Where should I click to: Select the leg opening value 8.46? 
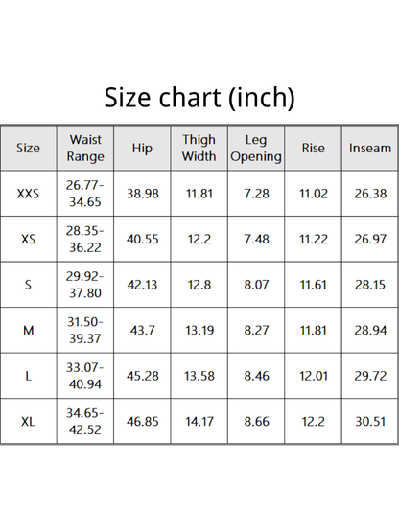[256, 376]
